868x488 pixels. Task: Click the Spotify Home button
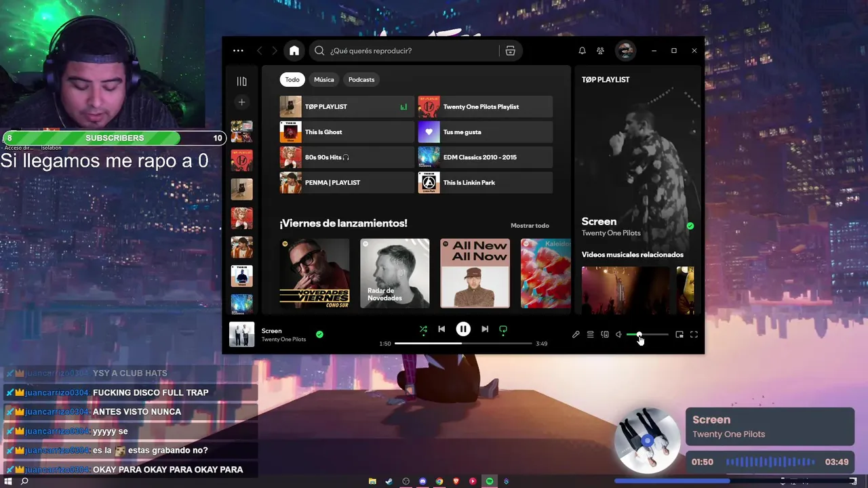(x=294, y=51)
